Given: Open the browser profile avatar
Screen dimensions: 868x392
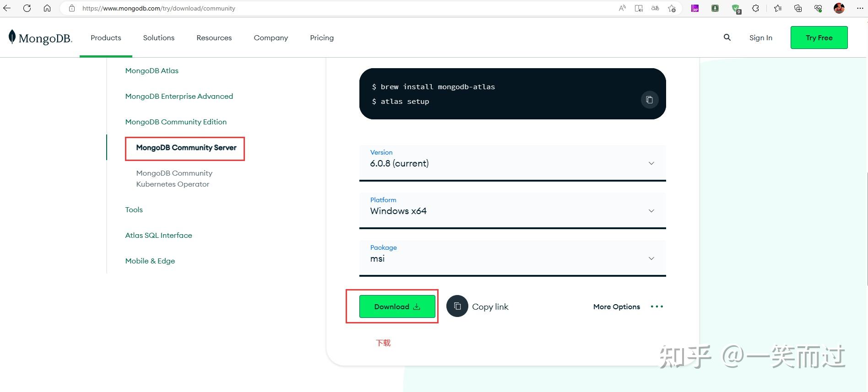Looking at the screenshot, I should coord(839,8).
